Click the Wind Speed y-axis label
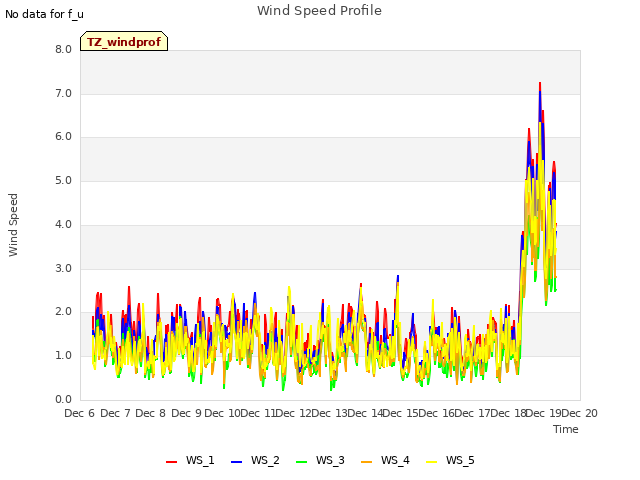640x480 pixels. coord(13,225)
